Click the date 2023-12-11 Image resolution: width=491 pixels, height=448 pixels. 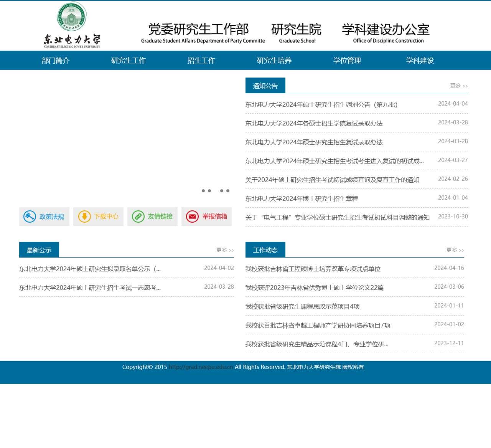point(449,343)
